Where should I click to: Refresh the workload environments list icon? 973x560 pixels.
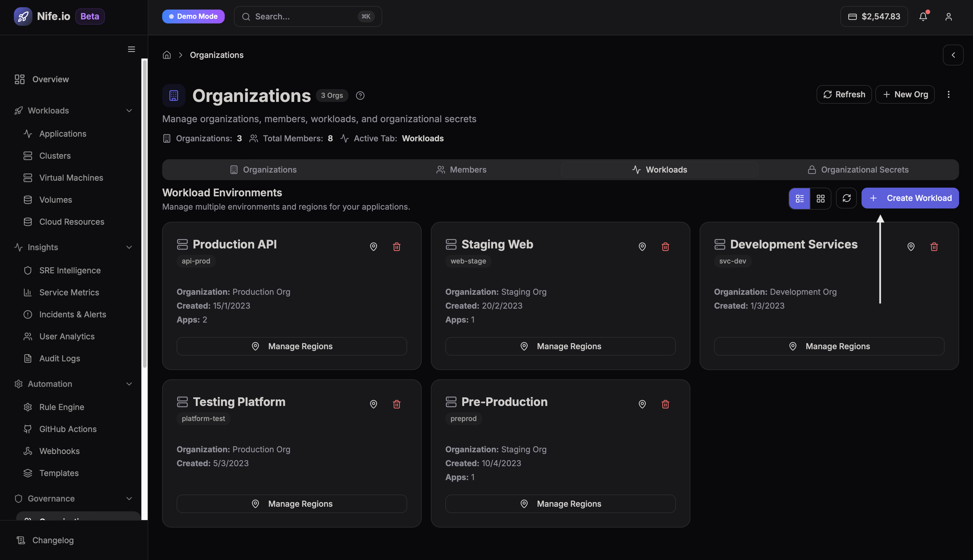[x=846, y=198]
